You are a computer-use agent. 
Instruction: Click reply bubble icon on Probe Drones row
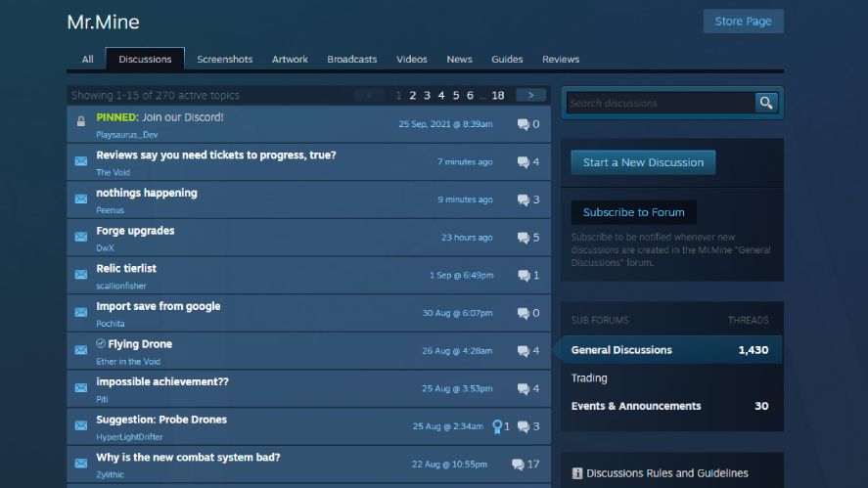click(524, 426)
